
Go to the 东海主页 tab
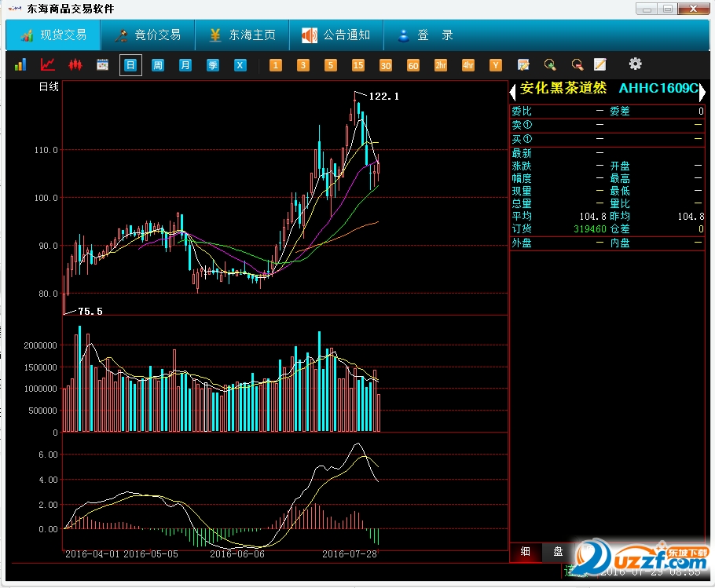coord(242,35)
